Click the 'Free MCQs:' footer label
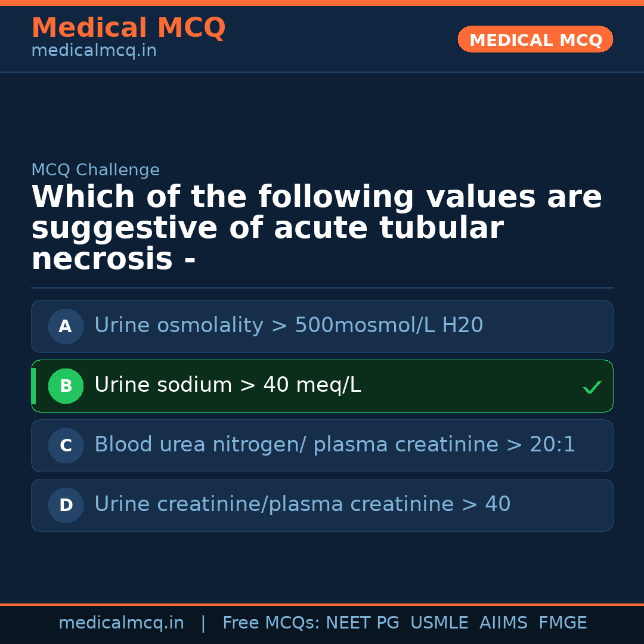The width and height of the screenshot is (644, 644). [x=271, y=623]
